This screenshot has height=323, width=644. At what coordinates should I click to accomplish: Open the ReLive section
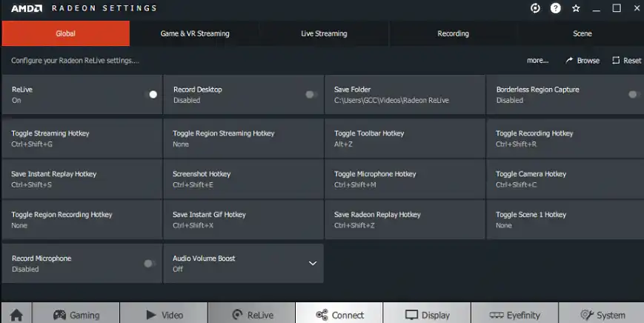coord(251,315)
